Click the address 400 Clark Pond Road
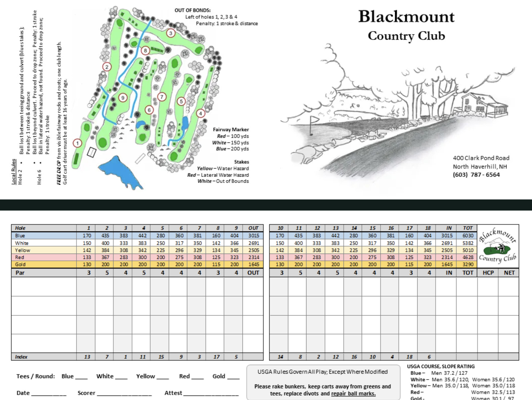The width and height of the screenshot is (532, 400). (481, 158)
